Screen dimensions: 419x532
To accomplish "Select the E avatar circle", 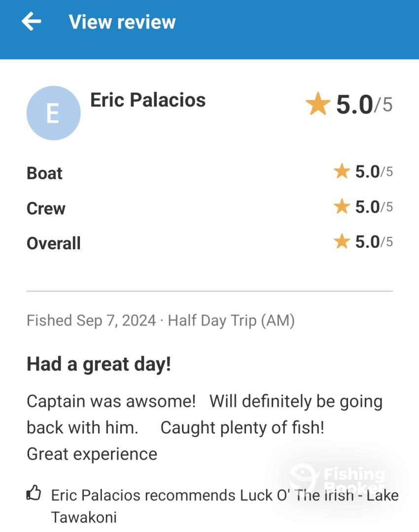I will tap(53, 113).
